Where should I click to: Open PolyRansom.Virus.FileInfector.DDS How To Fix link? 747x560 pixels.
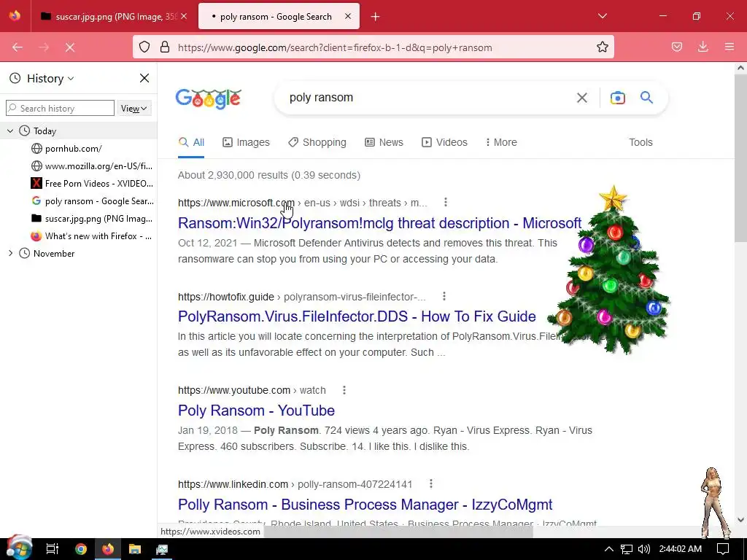(x=357, y=316)
